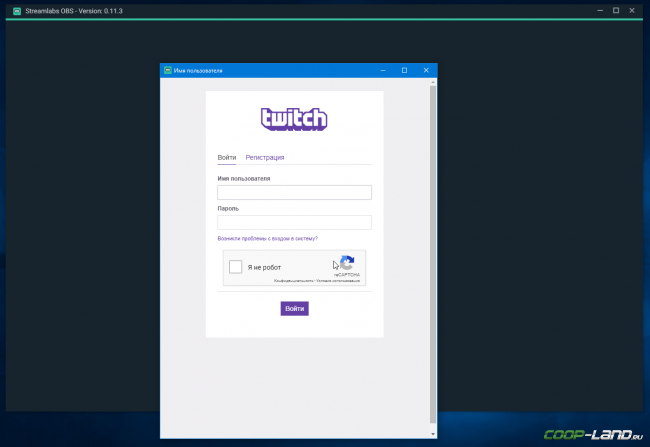Maximize the Twitch login dialog window
This screenshot has height=447, width=650.
[404, 70]
